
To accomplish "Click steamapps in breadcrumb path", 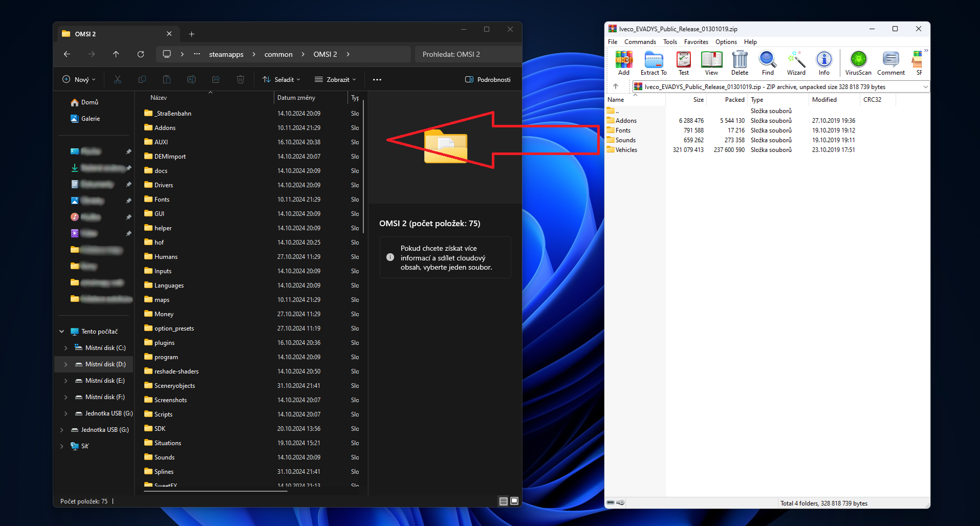I will [x=226, y=54].
